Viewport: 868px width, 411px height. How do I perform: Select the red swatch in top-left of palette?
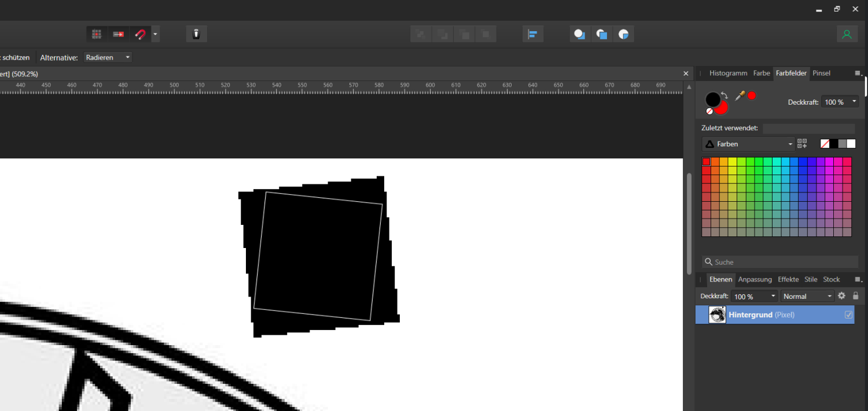coord(707,162)
